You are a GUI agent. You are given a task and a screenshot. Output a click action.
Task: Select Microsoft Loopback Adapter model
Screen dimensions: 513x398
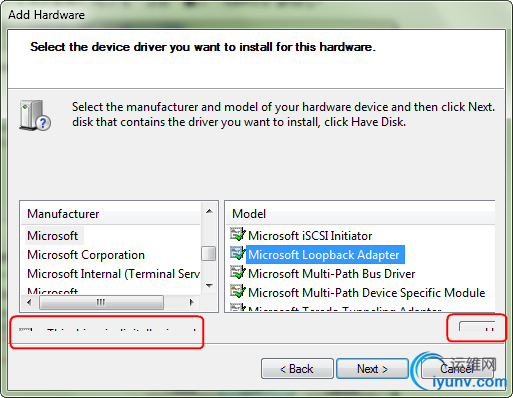[325, 255]
